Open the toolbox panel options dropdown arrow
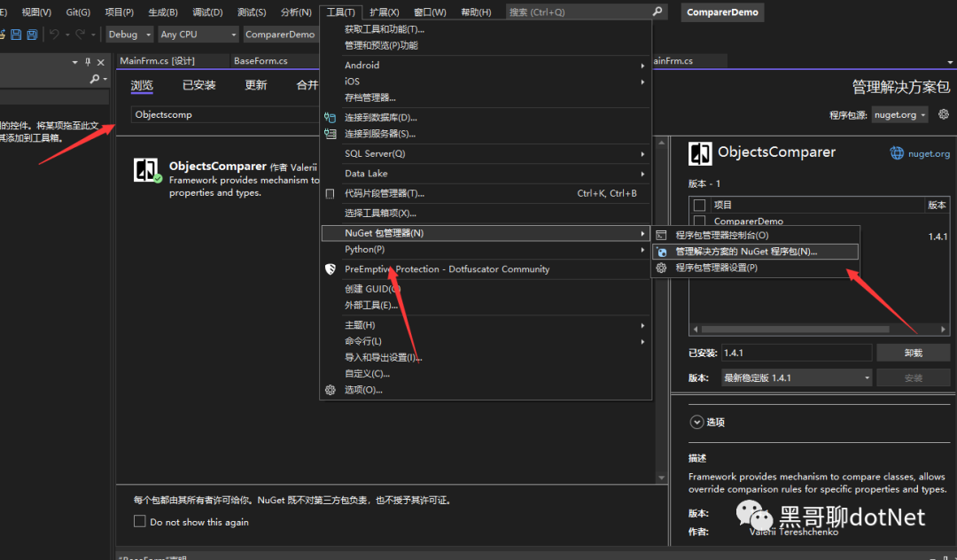This screenshot has height=560, width=957. tap(75, 62)
